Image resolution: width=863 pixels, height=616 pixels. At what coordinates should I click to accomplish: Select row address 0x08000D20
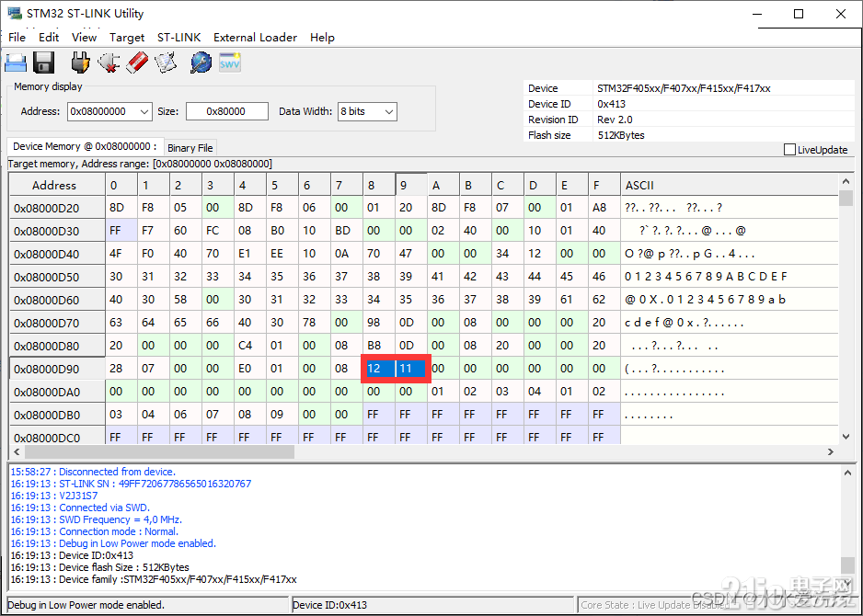click(57, 208)
